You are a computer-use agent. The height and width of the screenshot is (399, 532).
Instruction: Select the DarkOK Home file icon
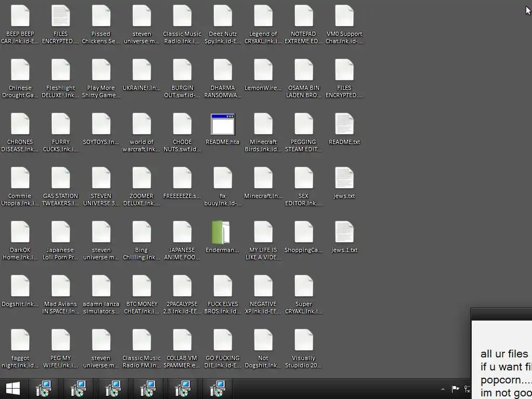(x=20, y=232)
